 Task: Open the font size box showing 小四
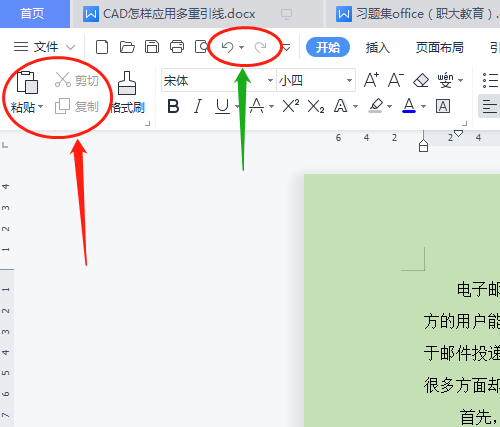tap(316, 80)
